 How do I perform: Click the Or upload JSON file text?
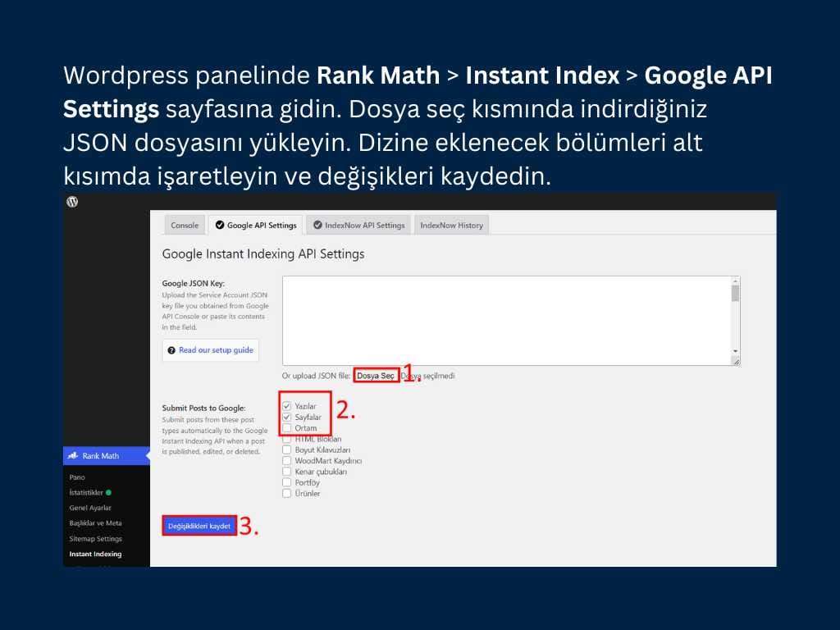coord(316,376)
